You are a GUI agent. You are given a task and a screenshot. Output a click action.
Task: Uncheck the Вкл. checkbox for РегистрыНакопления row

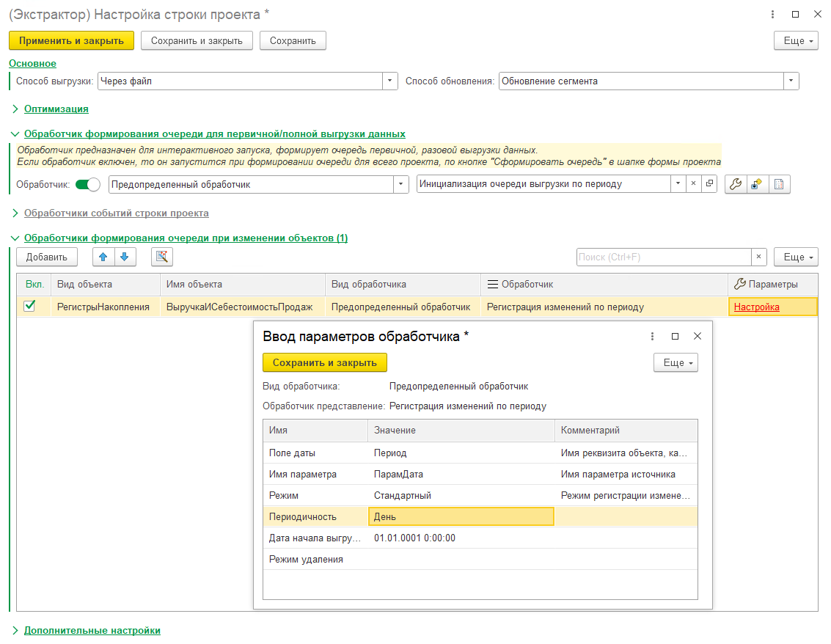[29, 307]
